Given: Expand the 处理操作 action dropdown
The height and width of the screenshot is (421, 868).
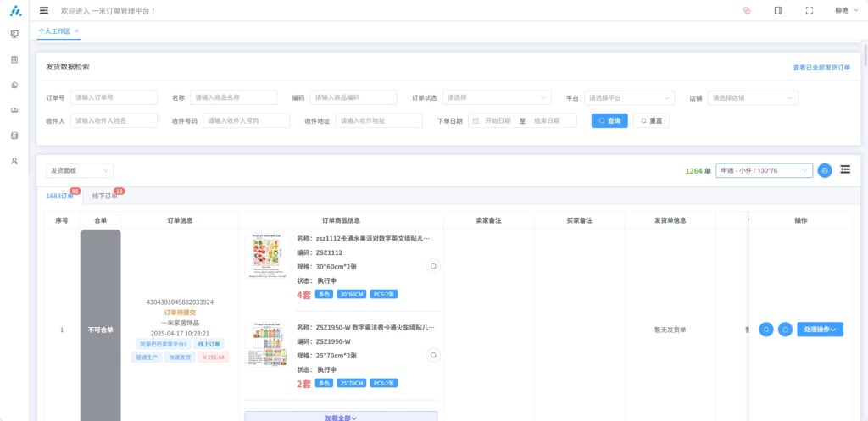Looking at the screenshot, I should [x=820, y=330].
